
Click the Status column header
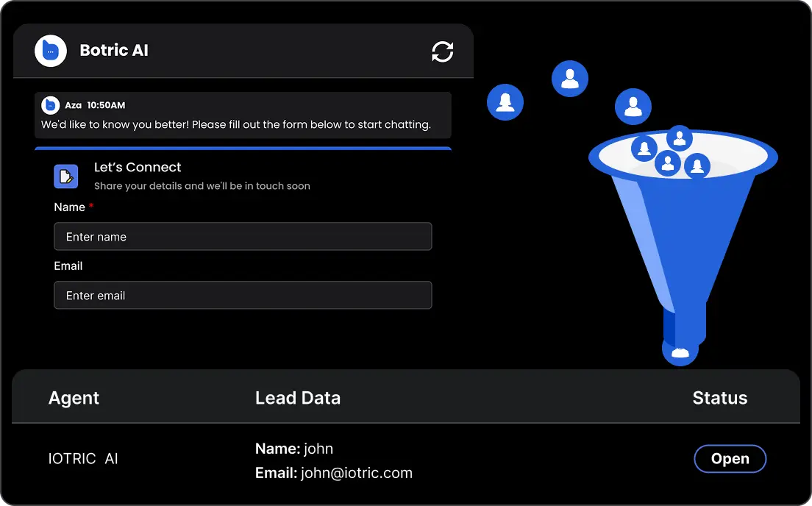tap(720, 398)
